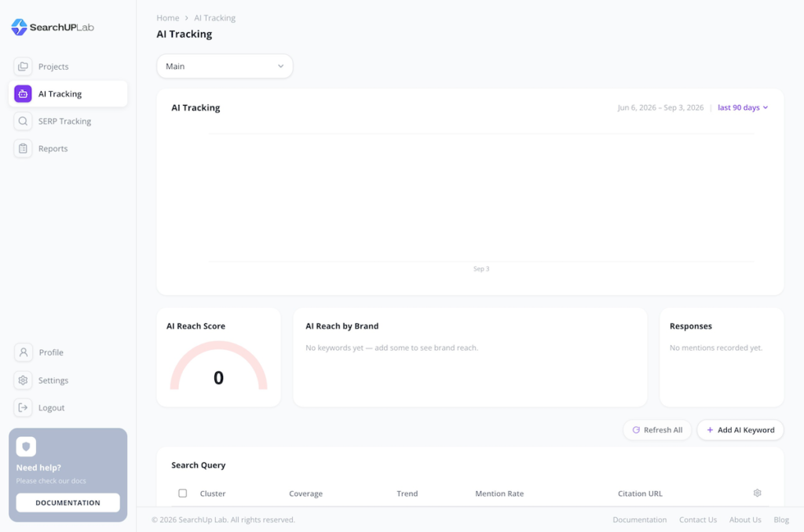This screenshot has width=804, height=532.
Task: Click Citation URL column header
Action: [x=640, y=494]
